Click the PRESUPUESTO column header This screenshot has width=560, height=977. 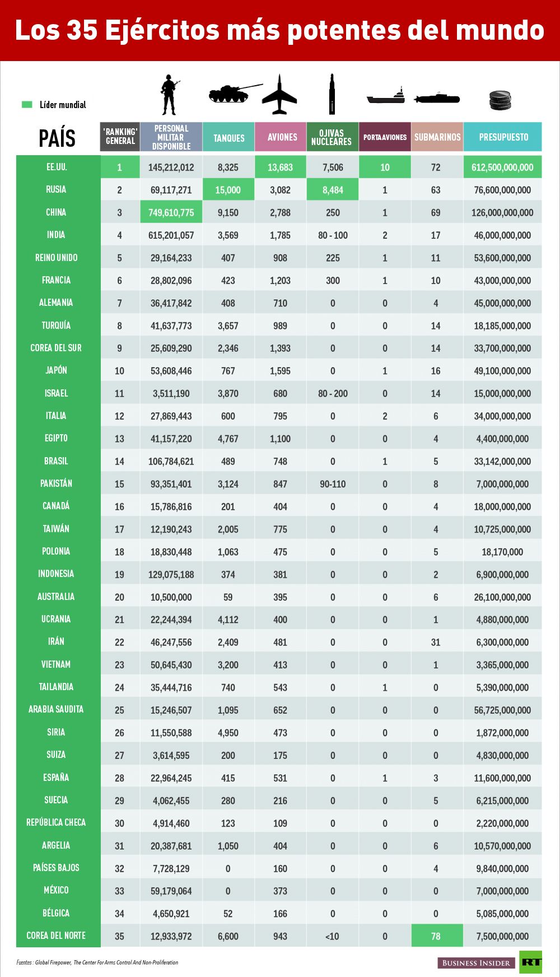point(503,137)
